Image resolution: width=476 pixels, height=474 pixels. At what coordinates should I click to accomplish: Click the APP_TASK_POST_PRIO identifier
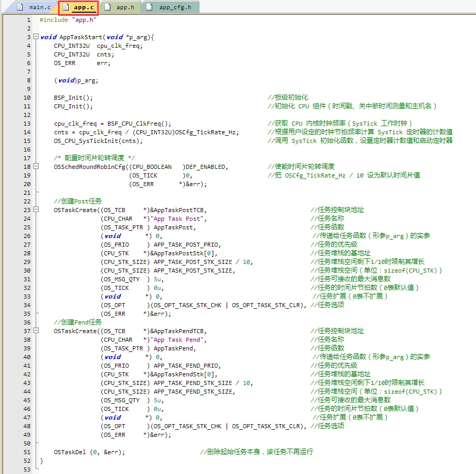pyautogui.click(x=186, y=245)
